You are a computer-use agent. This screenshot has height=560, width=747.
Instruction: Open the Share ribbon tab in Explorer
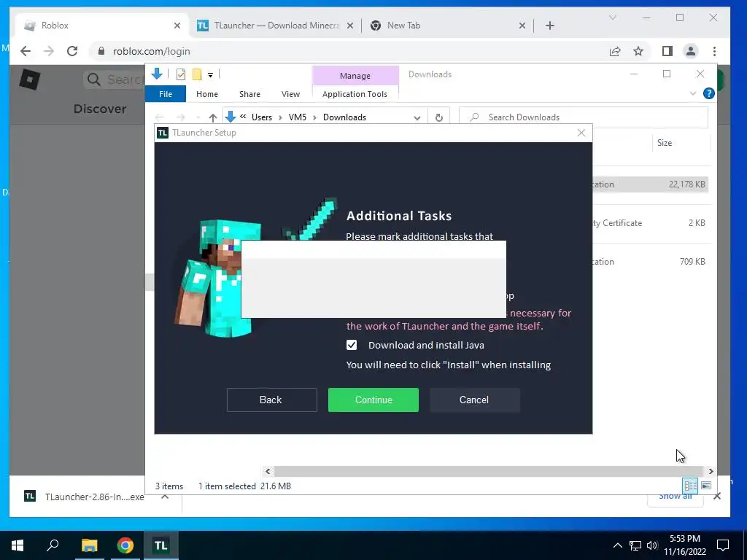(249, 94)
